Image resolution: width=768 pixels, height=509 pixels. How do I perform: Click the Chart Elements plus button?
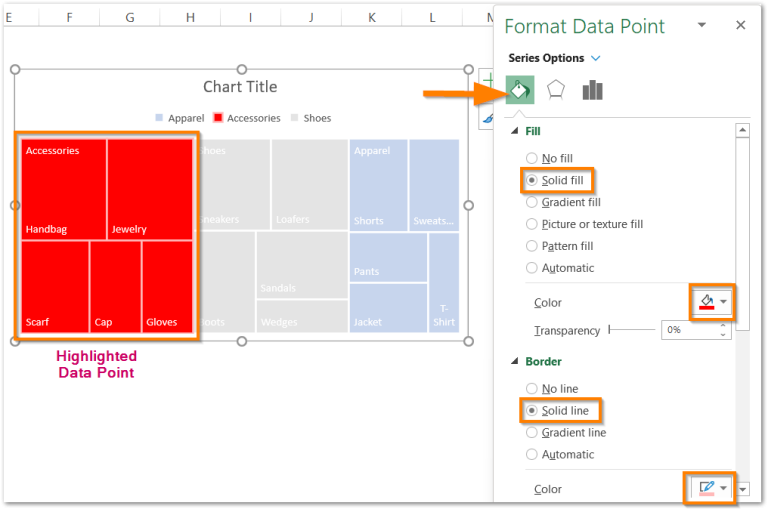[487, 82]
